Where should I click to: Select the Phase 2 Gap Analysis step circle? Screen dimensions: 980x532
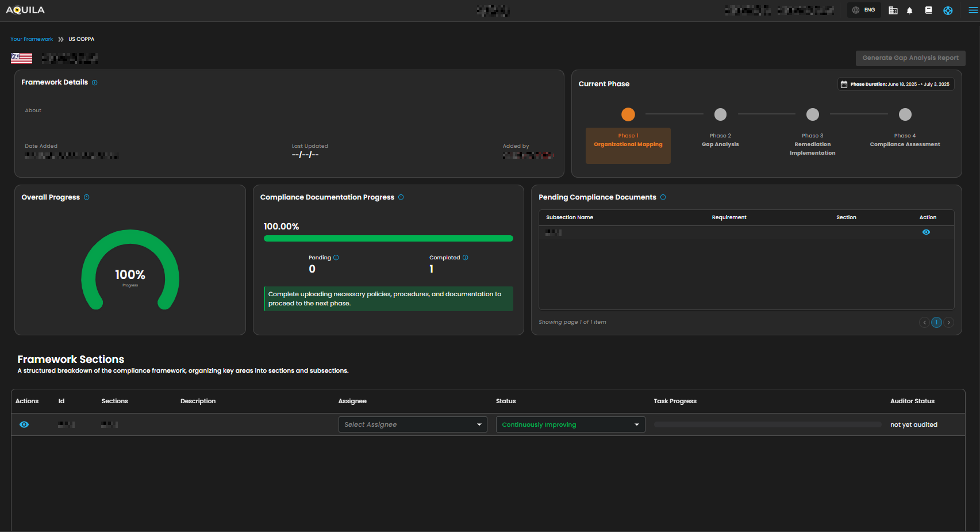720,114
